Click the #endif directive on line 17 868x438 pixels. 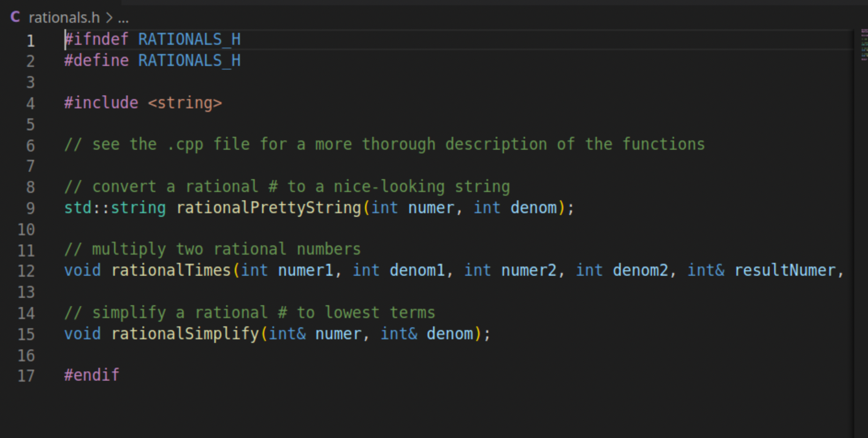pos(91,375)
